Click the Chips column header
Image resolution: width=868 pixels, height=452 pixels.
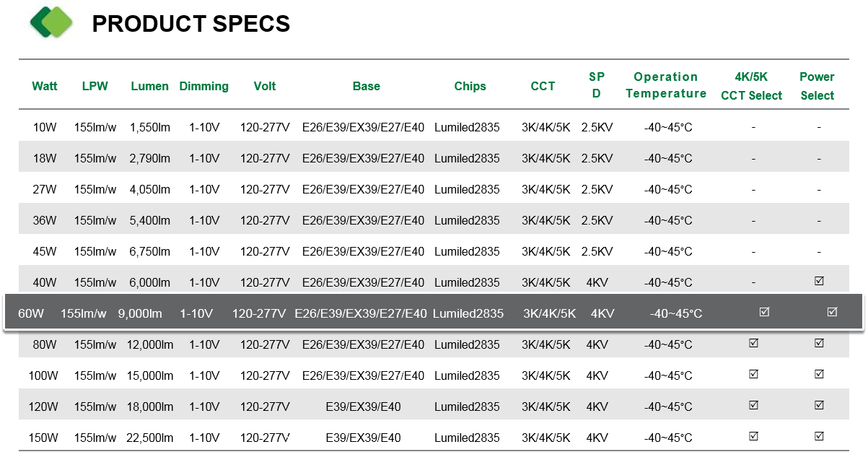pos(470,86)
